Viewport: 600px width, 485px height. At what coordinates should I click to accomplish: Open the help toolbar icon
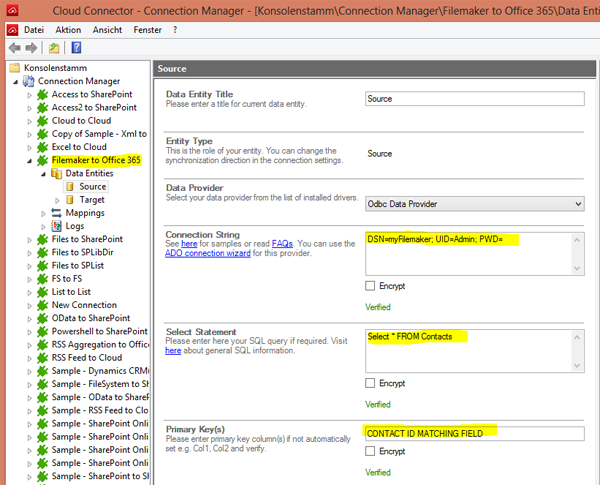(77, 48)
